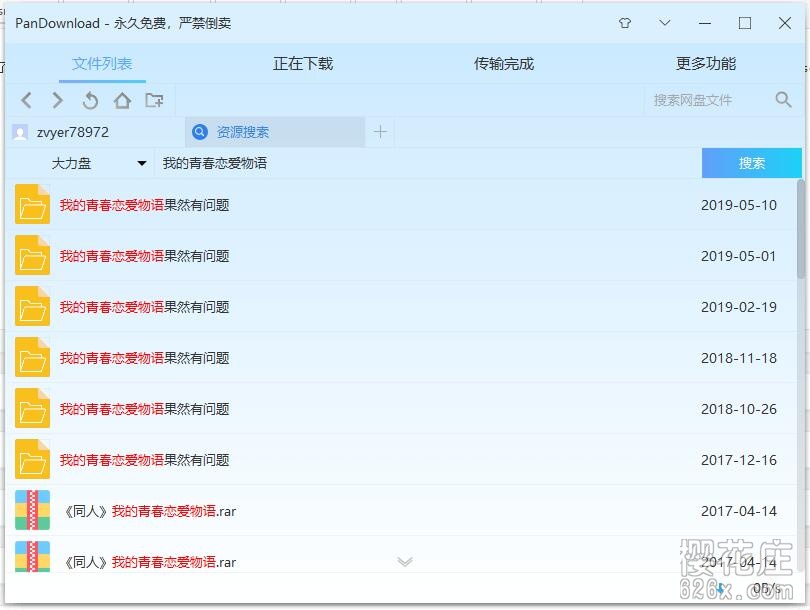Go to home directory icon

tap(122, 100)
